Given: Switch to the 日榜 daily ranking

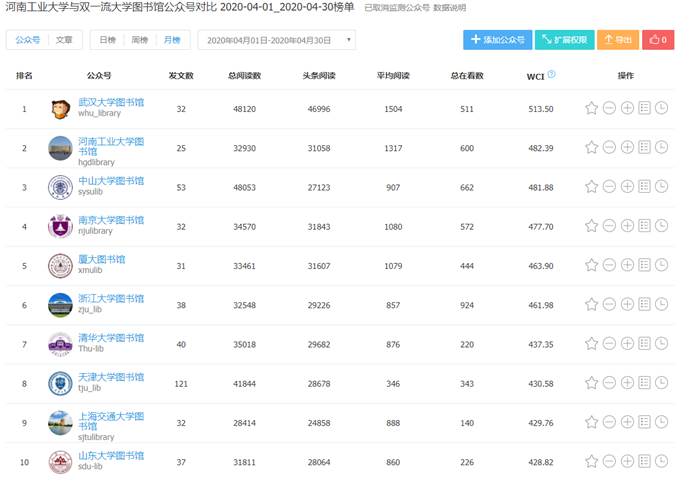Looking at the screenshot, I should tap(108, 40).
